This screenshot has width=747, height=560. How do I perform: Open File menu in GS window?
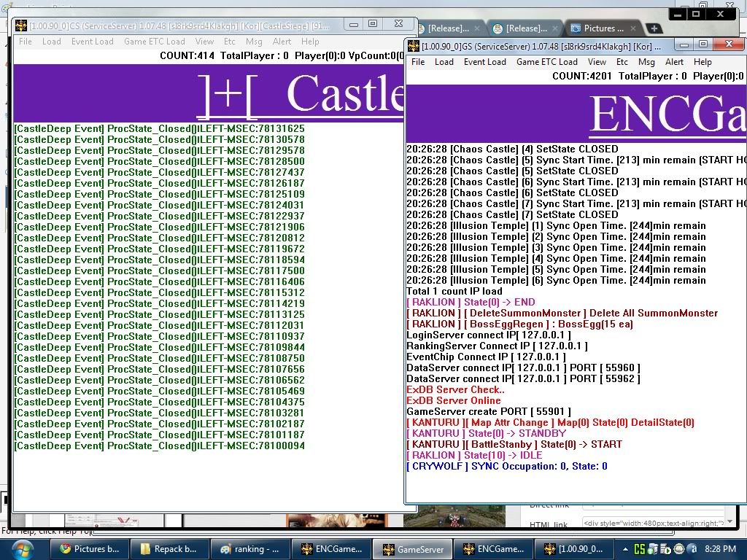pyautogui.click(x=418, y=62)
